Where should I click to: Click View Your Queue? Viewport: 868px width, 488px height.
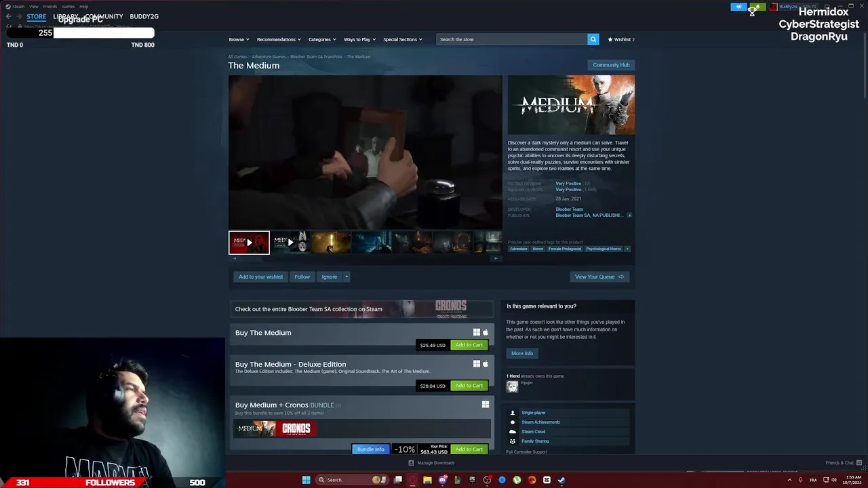click(x=599, y=277)
